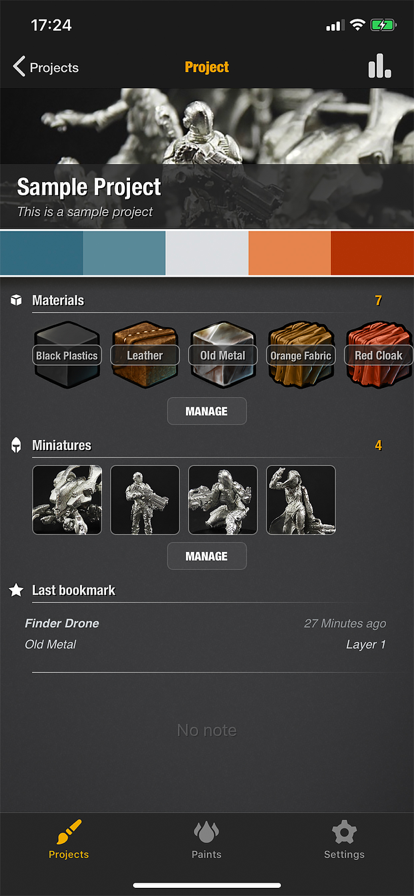Tap the Miniatures helmet icon
Viewport: 414px width, 896px height.
17,446
